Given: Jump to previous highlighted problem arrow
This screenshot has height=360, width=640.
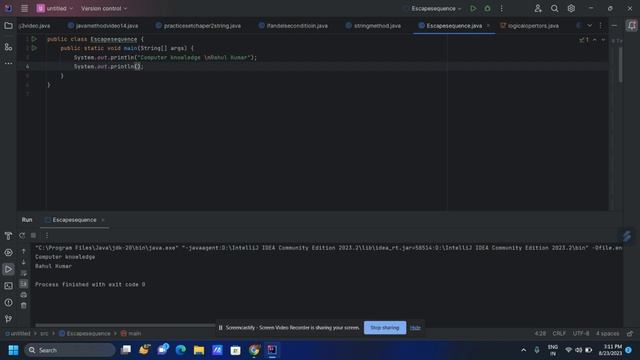Looking at the screenshot, I should (x=594, y=40).
